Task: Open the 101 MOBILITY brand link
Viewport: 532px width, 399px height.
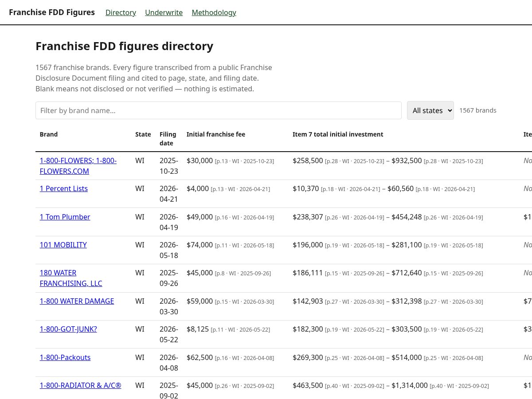Action: pos(63,245)
